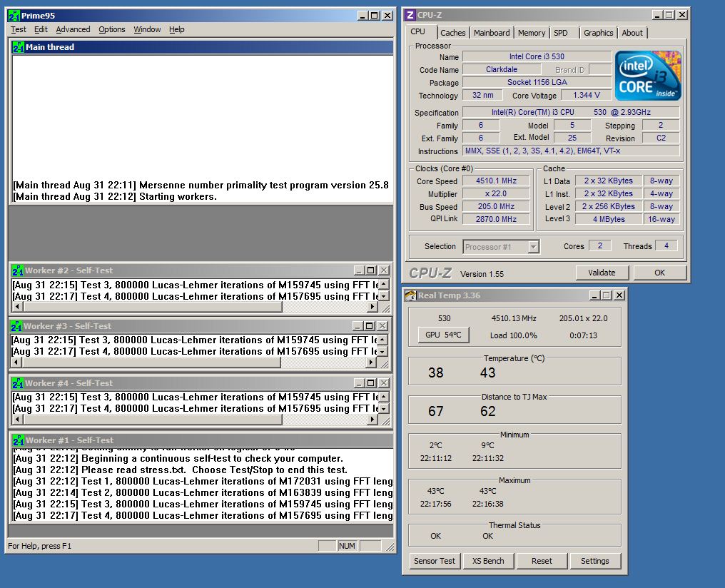Click the Core Speed value 4510.1 MHz
The image size is (725, 588).
click(496, 181)
